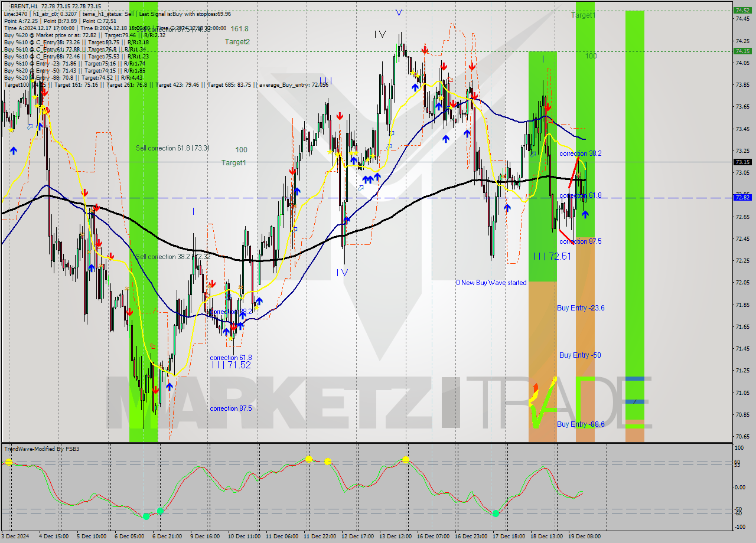The height and width of the screenshot is (543, 756).
Task: Click the 'Buy Entry -23.6' label
Action: (581, 308)
